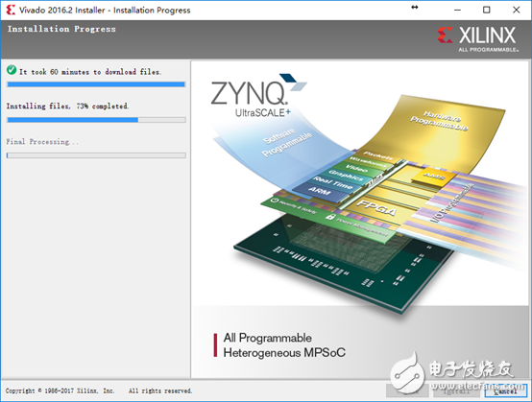This screenshot has height=402, width=532.
Task: Close the Vivado installer window
Action: (516, 10)
